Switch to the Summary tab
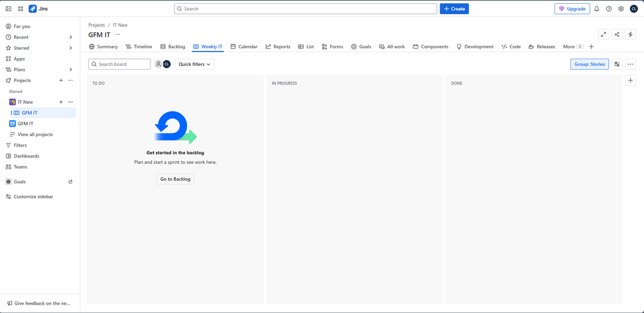This screenshot has height=313, width=644. [104, 47]
